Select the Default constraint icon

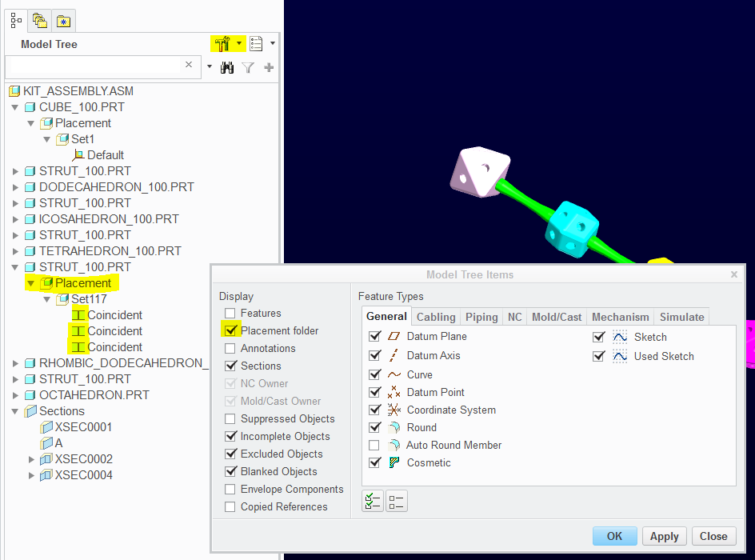(x=78, y=155)
